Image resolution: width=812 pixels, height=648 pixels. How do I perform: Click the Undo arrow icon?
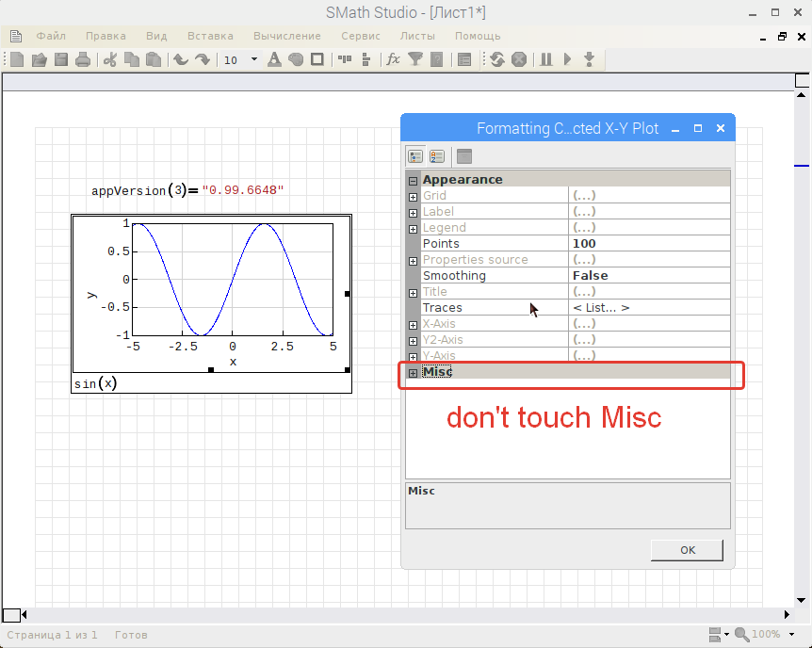click(181, 59)
